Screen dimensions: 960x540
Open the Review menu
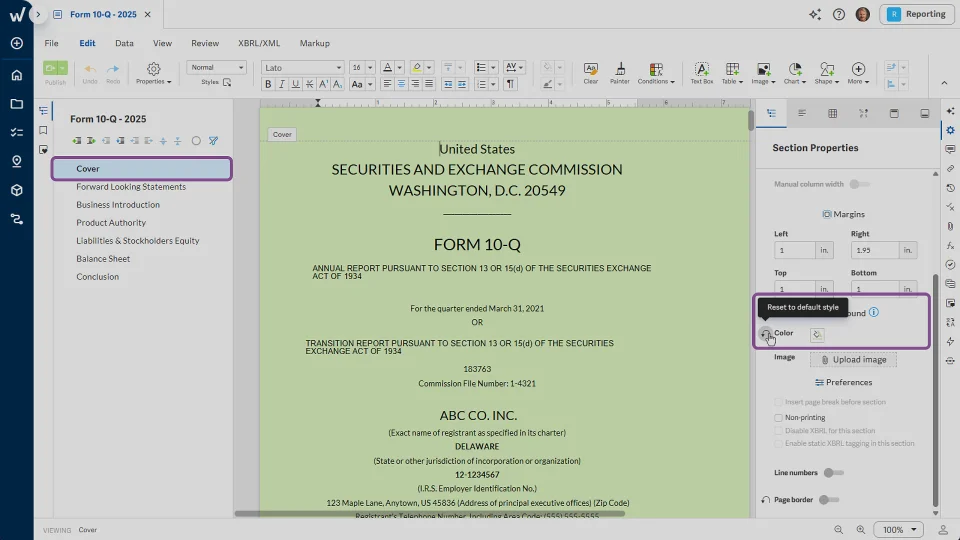[x=204, y=43]
